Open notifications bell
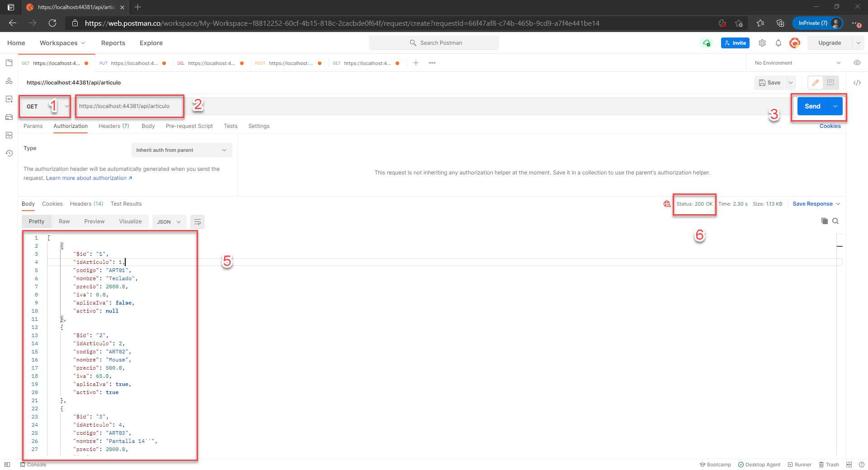Viewport: 868px width, 470px height. pos(778,43)
